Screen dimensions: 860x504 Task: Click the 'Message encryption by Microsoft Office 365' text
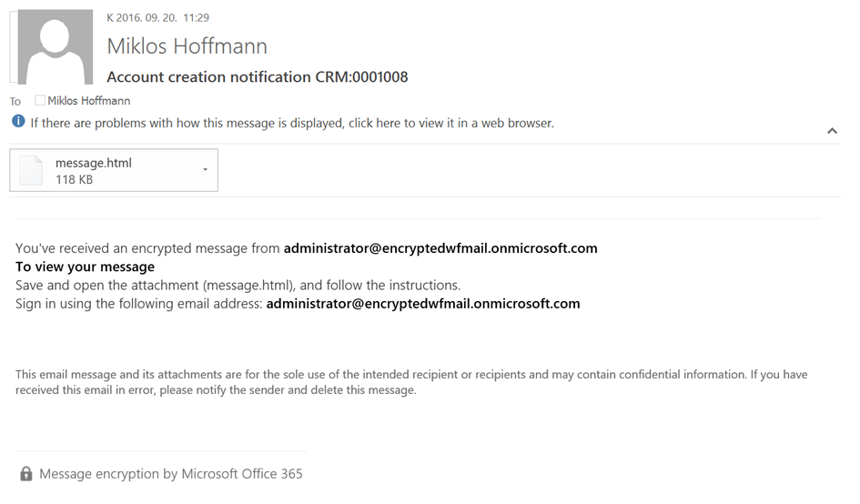(170, 474)
